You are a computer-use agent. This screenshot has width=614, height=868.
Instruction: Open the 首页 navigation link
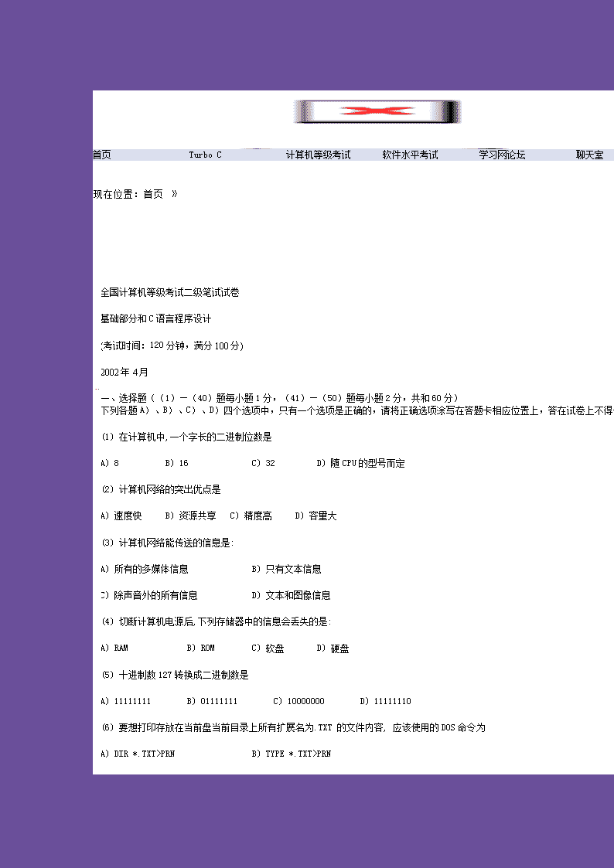click(102, 155)
